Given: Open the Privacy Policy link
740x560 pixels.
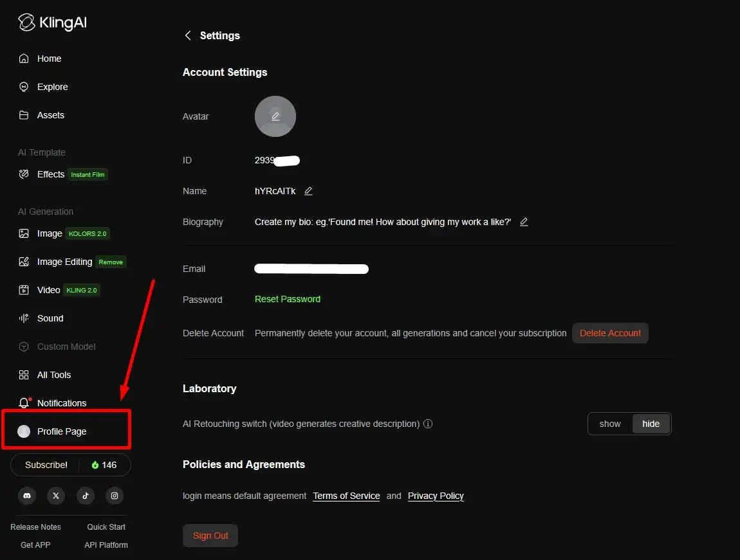Looking at the screenshot, I should click(436, 496).
